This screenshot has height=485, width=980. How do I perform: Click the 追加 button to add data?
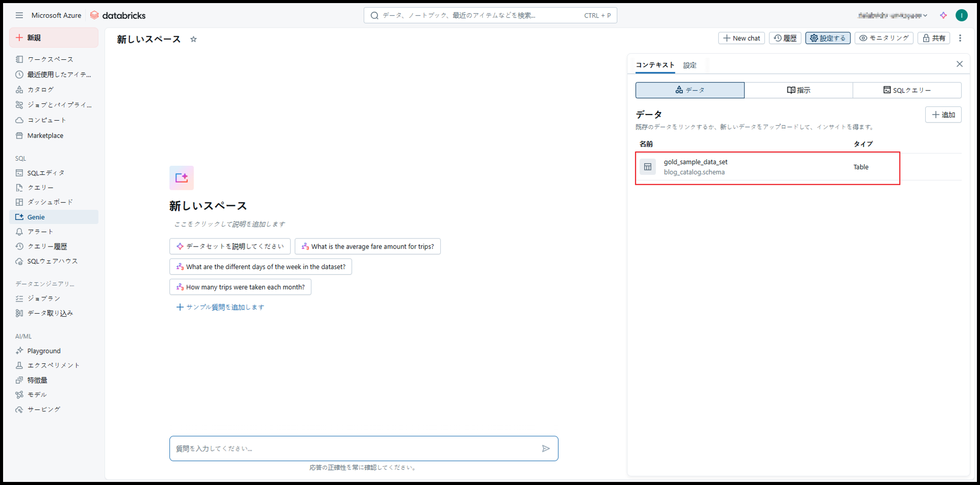pos(943,115)
